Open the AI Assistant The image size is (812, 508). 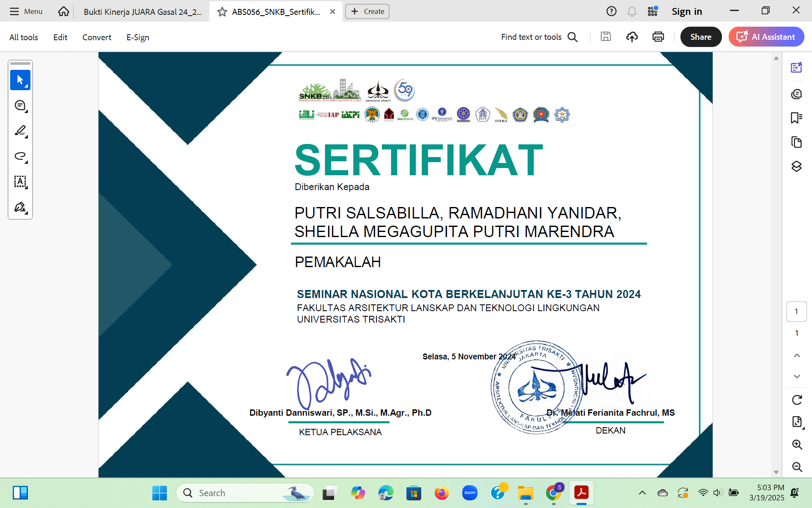click(766, 37)
